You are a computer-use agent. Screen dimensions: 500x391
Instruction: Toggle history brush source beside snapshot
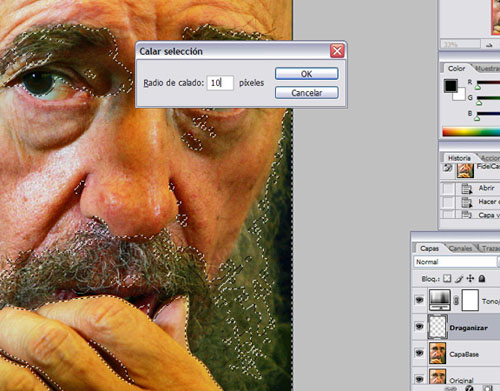pos(448,168)
